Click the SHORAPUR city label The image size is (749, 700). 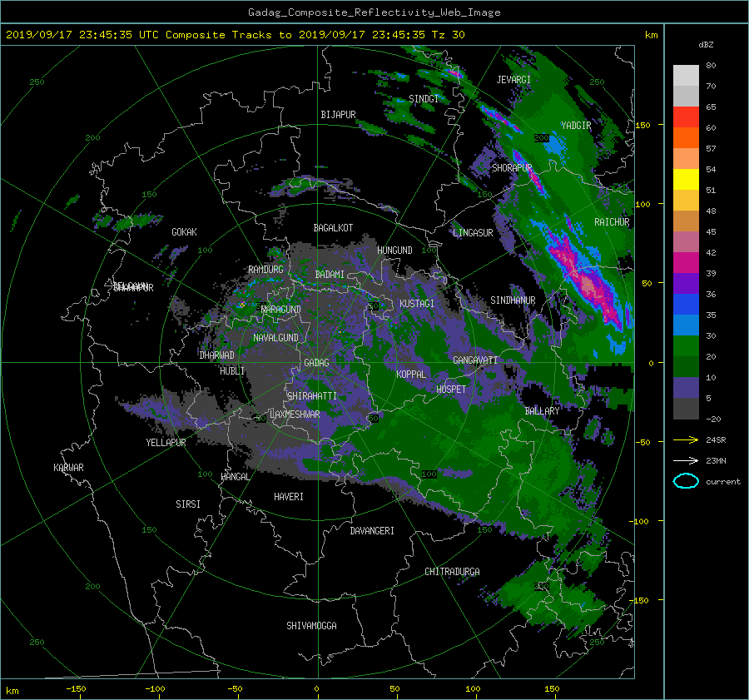point(512,168)
